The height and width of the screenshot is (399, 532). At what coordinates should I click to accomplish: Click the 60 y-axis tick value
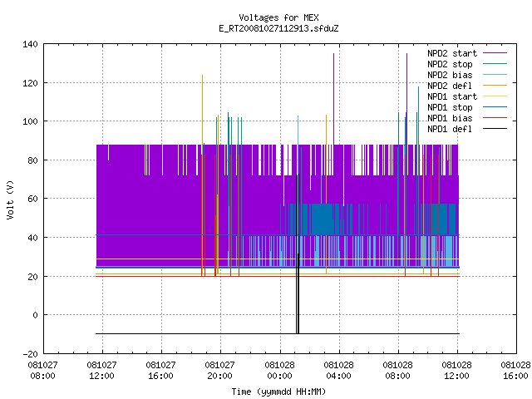click(x=33, y=199)
